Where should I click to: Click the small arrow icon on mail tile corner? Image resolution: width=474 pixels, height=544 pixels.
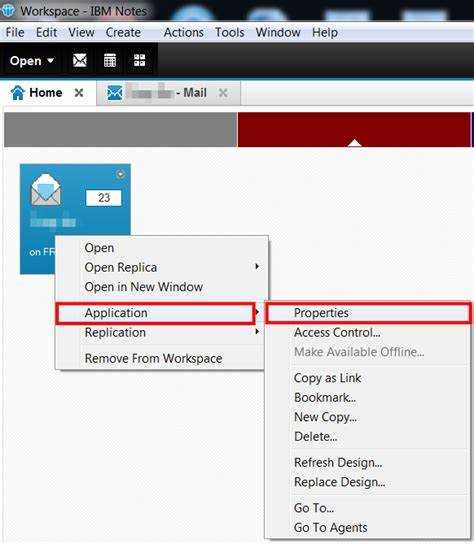point(120,174)
